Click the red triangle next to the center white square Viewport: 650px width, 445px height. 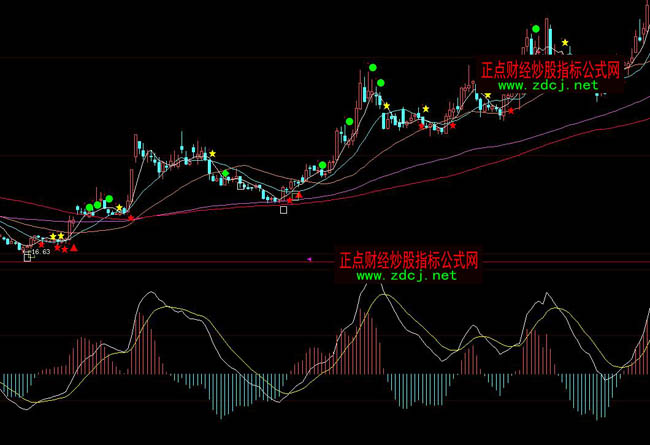click(297, 195)
